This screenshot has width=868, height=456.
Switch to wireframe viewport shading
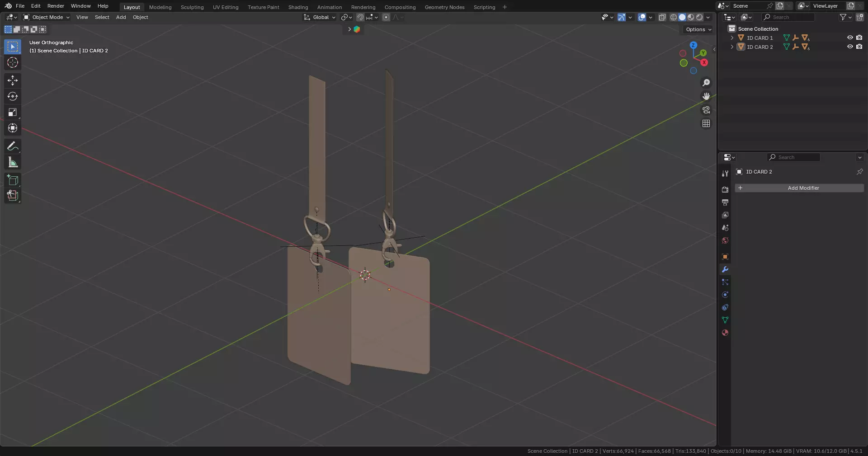point(674,17)
